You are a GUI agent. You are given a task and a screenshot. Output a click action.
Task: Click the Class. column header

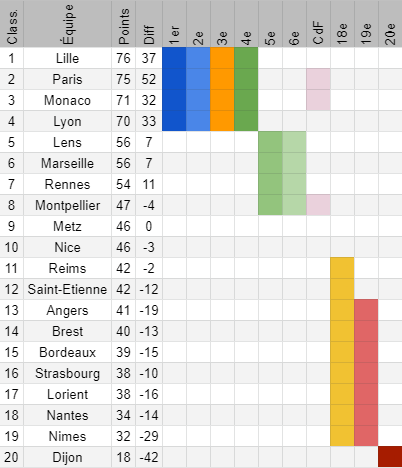click(12, 24)
